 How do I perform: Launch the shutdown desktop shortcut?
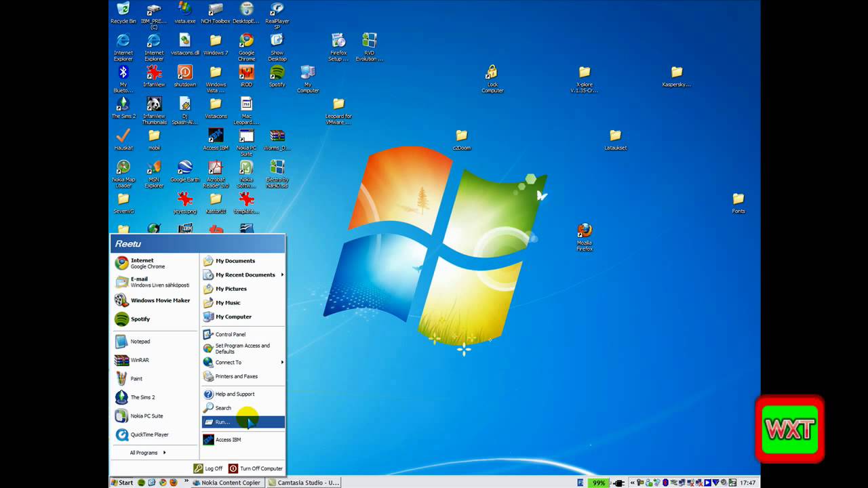(x=184, y=76)
